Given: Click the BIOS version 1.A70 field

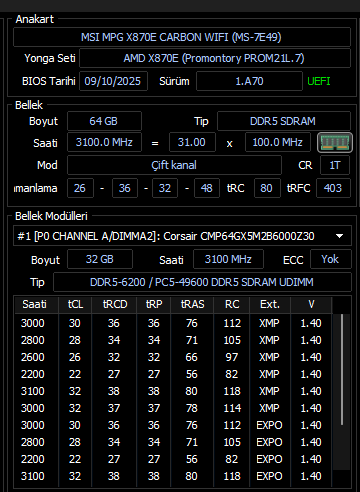Looking at the screenshot, I should click(249, 81).
